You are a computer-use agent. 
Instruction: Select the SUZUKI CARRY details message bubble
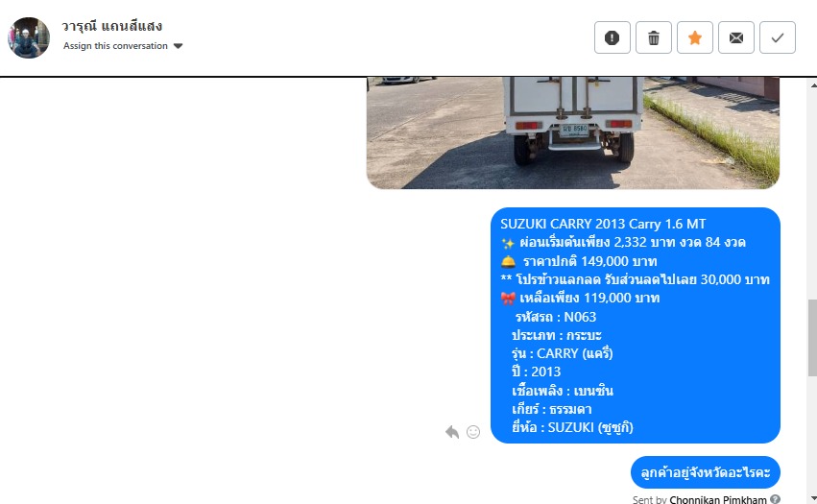pyautogui.click(x=636, y=325)
